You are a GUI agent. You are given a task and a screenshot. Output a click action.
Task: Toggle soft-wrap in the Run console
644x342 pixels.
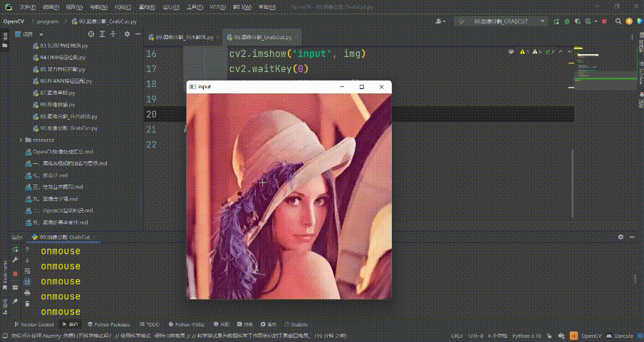[28, 271]
